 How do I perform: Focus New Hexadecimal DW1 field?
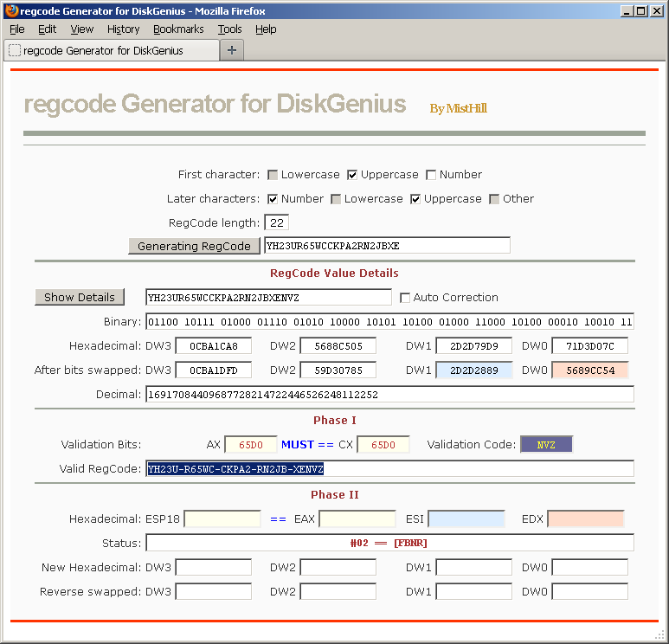tap(473, 568)
